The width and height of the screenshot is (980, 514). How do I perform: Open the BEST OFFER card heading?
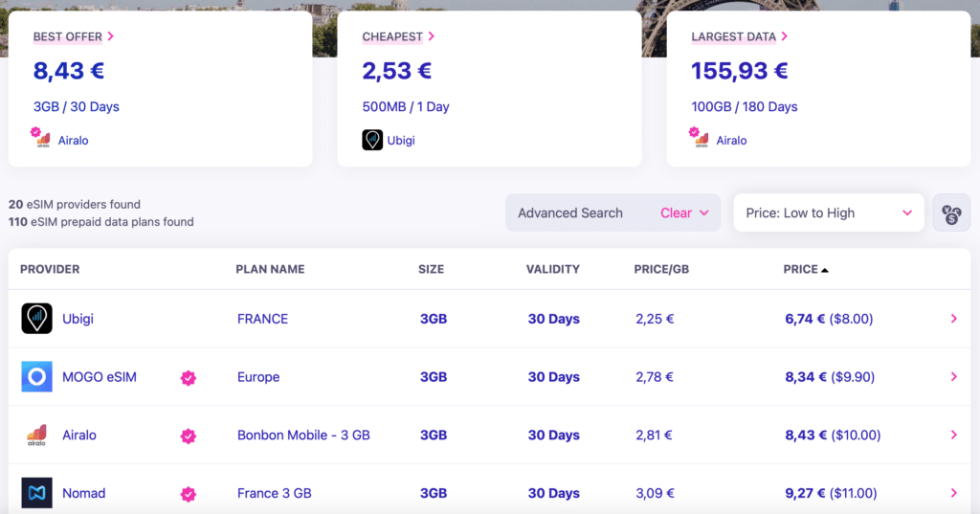coord(74,37)
